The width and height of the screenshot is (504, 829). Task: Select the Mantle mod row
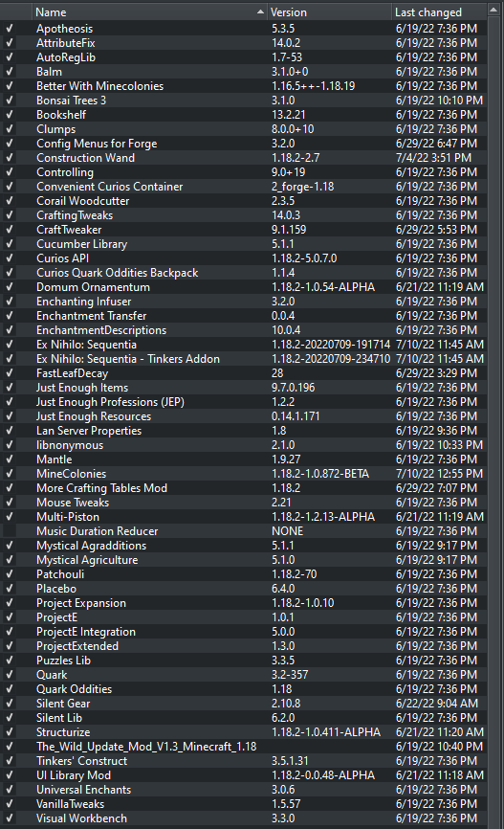click(x=243, y=459)
